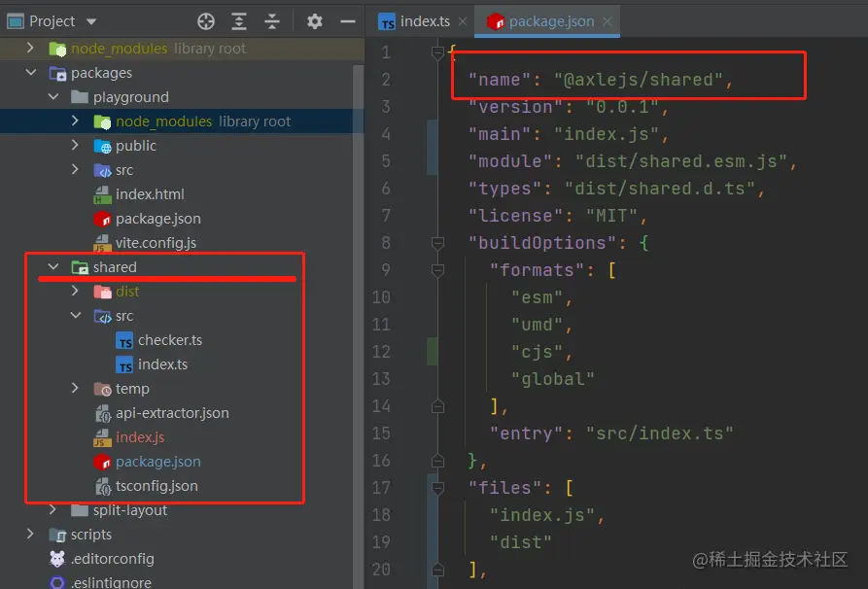Select index.ts under shared src
This screenshot has height=589, width=868.
(162, 364)
